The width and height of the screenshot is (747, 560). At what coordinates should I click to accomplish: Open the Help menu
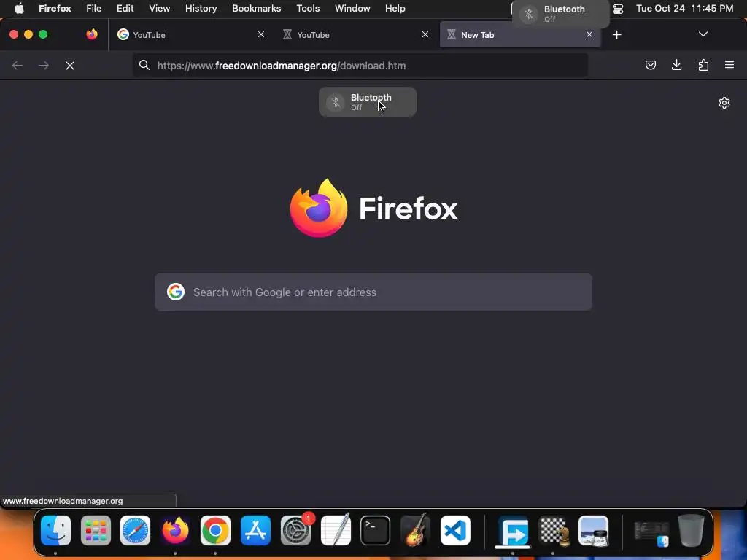pyautogui.click(x=395, y=9)
